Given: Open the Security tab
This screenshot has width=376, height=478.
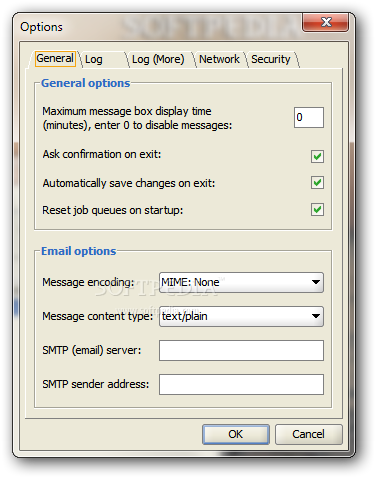Looking at the screenshot, I should [271, 59].
